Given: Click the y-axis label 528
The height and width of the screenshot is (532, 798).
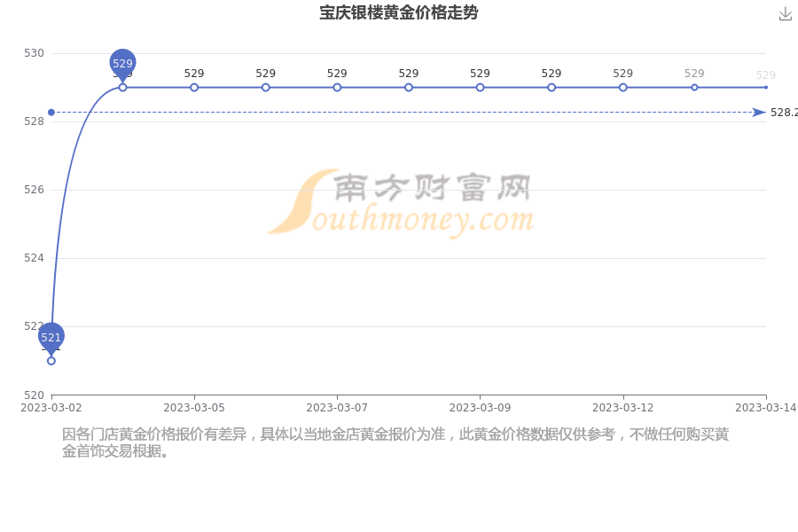Looking at the screenshot, I should (34, 121).
